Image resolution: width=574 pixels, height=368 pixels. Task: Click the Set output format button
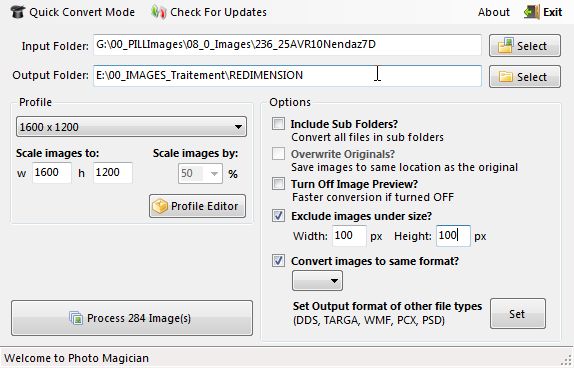518,313
